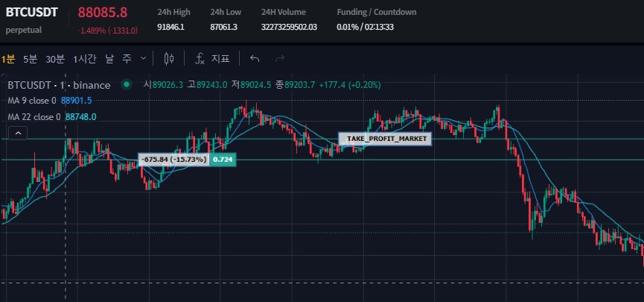Open the fx indicators icon
This screenshot has width=644, height=302.
[x=200, y=59]
